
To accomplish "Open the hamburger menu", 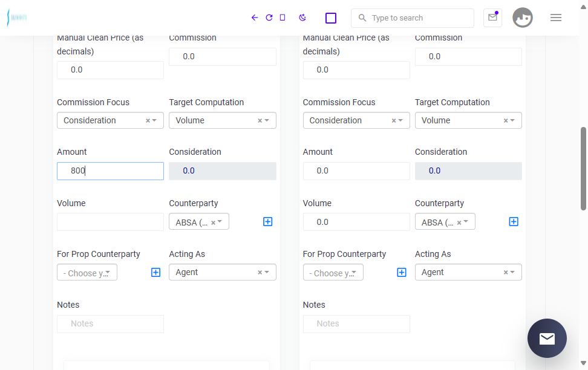I will pyautogui.click(x=556, y=18).
